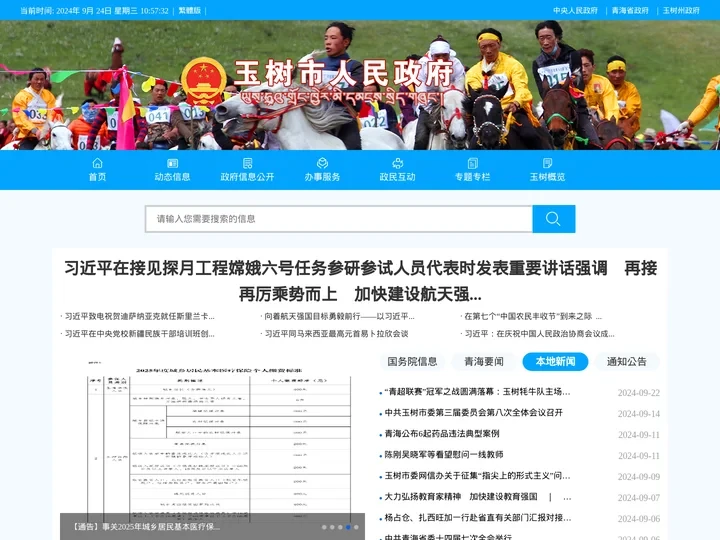The image size is (720, 540).
Task: Open 庆祝中国人民政治协商会议 link
Action: click(x=540, y=334)
